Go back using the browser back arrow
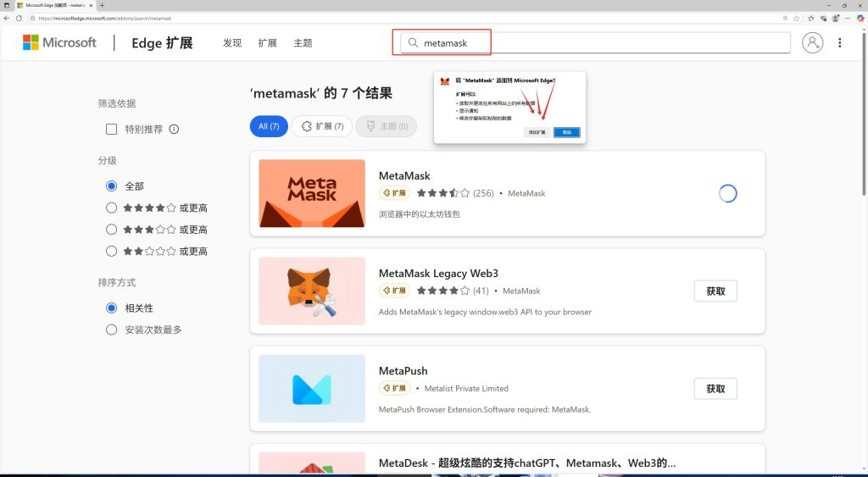This screenshot has width=868, height=477. (x=7, y=19)
